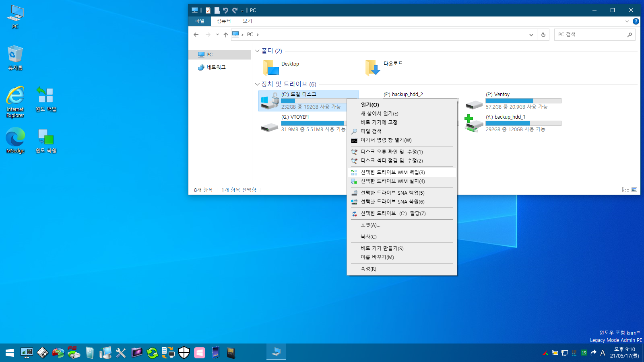Viewport: 644px width, 362px height.
Task: Choose 열기(O) from the context menu
Action: coord(402,105)
